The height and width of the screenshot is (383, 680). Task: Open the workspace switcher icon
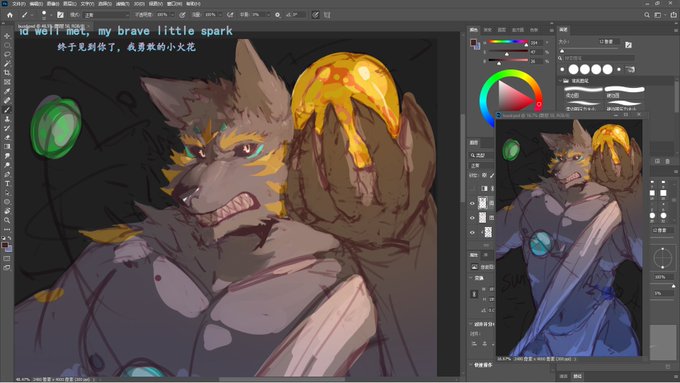click(658, 15)
